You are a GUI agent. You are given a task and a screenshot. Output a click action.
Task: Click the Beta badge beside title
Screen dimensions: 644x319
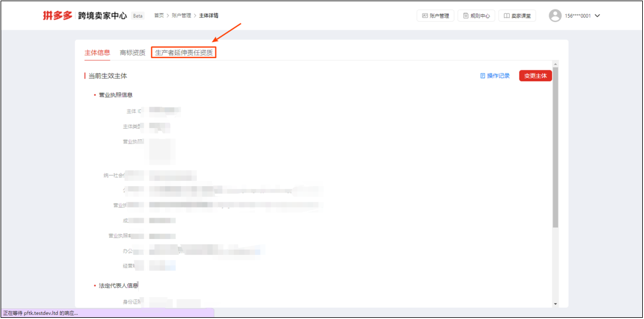coord(138,16)
